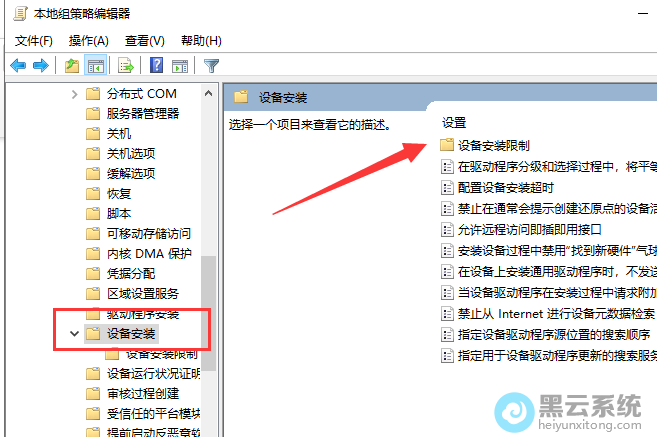Click the Filter funnel toolbar icon
This screenshot has height=437, width=657.
click(211, 66)
